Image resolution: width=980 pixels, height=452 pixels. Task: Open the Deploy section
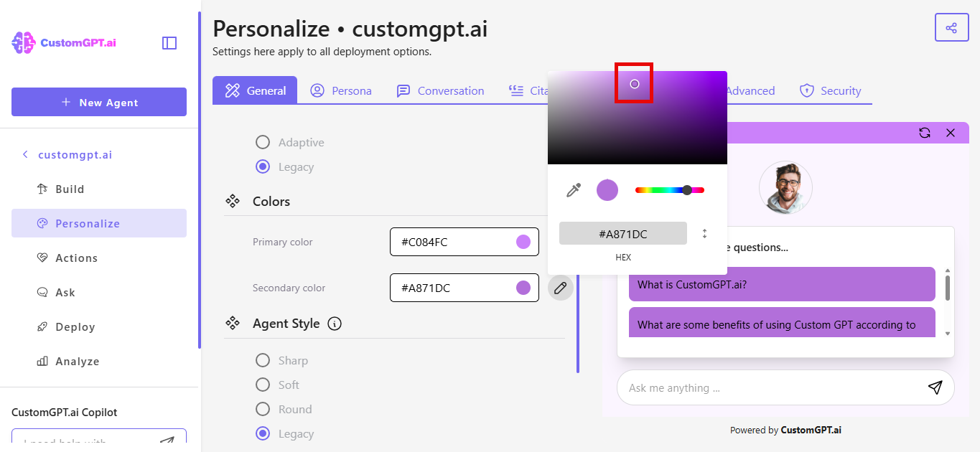point(73,326)
